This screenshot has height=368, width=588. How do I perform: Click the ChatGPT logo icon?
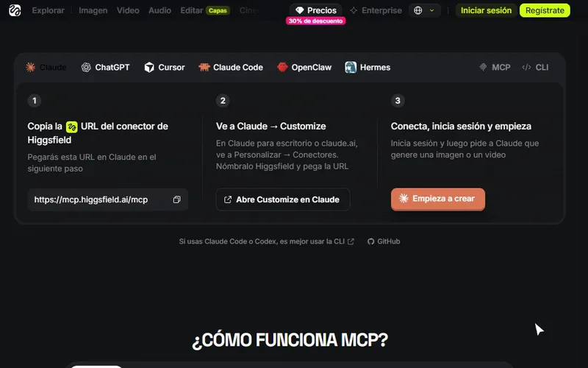[86, 67]
